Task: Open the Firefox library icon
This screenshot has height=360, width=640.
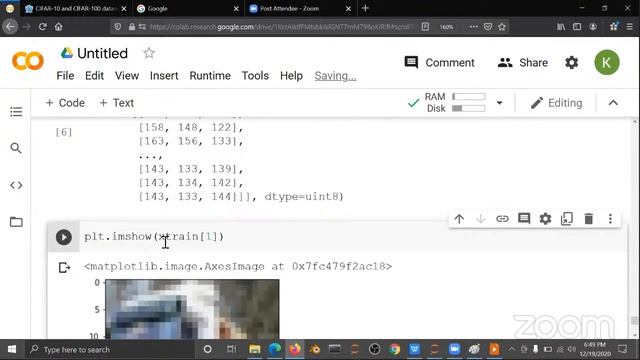Action: [x=561, y=27]
